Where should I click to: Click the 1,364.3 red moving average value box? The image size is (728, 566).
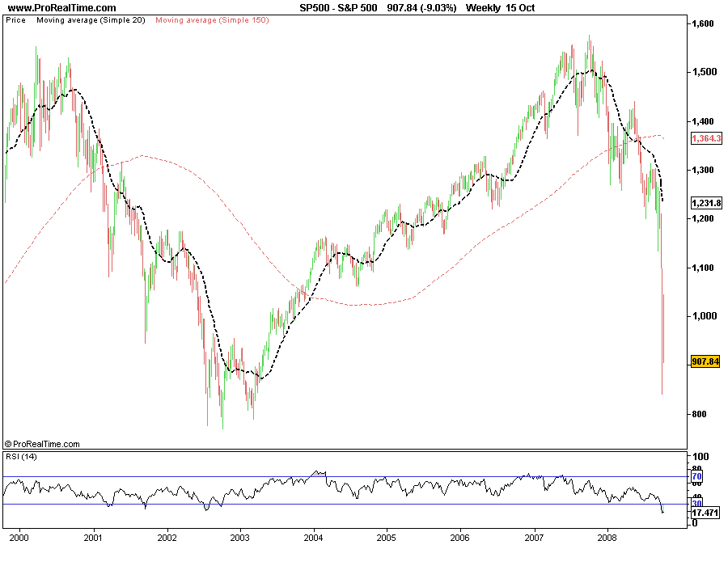[x=706, y=138]
